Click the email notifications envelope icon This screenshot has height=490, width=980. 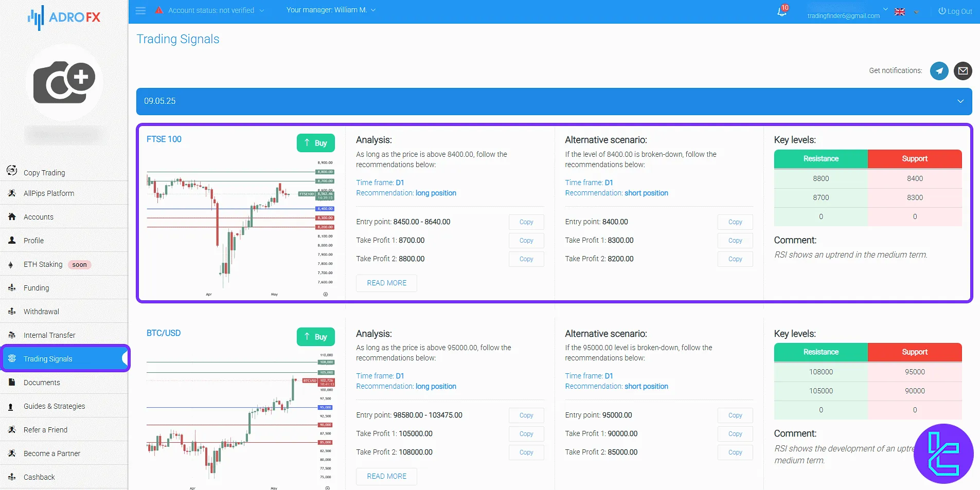click(963, 71)
